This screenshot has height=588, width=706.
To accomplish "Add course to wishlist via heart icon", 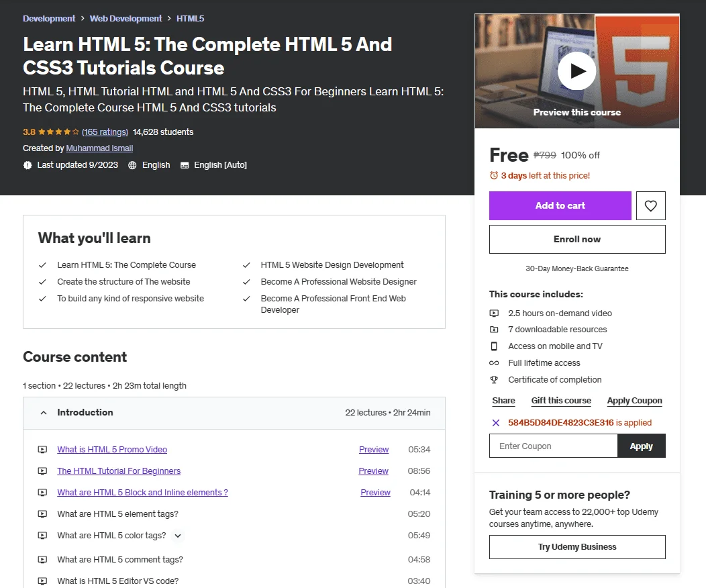I will point(650,206).
